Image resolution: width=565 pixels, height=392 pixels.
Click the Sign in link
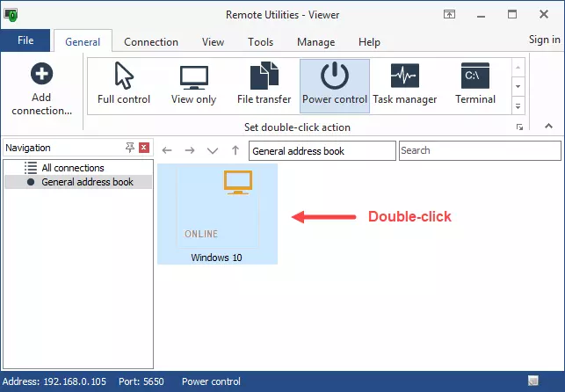click(x=544, y=40)
